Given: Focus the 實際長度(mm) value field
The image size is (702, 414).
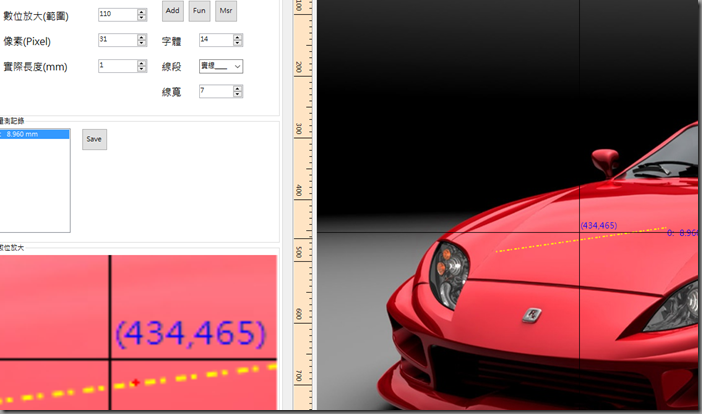Looking at the screenshot, I should (118, 66).
